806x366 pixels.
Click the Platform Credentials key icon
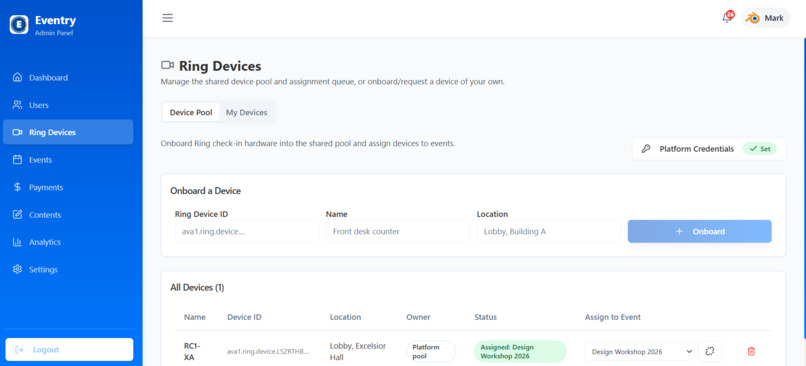click(646, 149)
